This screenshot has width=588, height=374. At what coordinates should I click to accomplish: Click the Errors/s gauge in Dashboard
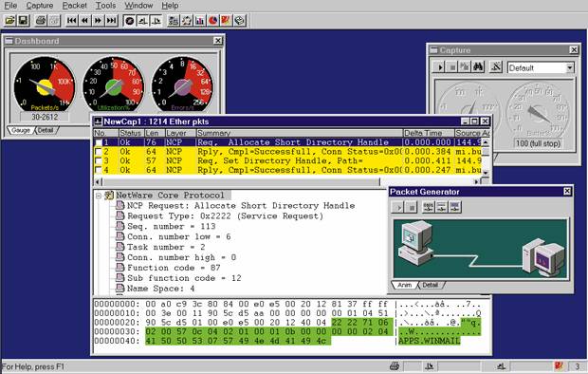pos(182,84)
